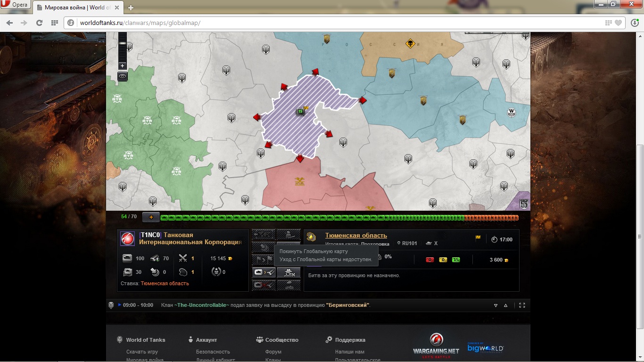
Task: Click the white W emblem on blue province
Action: pyautogui.click(x=512, y=112)
